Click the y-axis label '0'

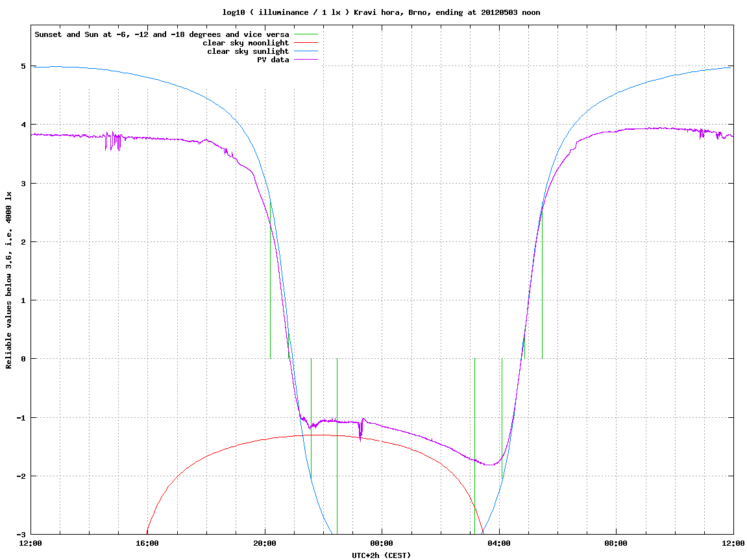[x=23, y=359]
